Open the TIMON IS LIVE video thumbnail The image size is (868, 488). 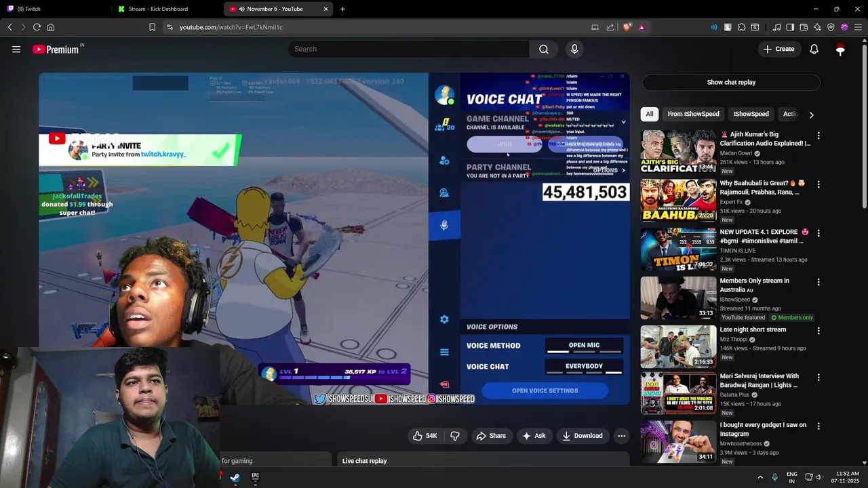click(678, 249)
